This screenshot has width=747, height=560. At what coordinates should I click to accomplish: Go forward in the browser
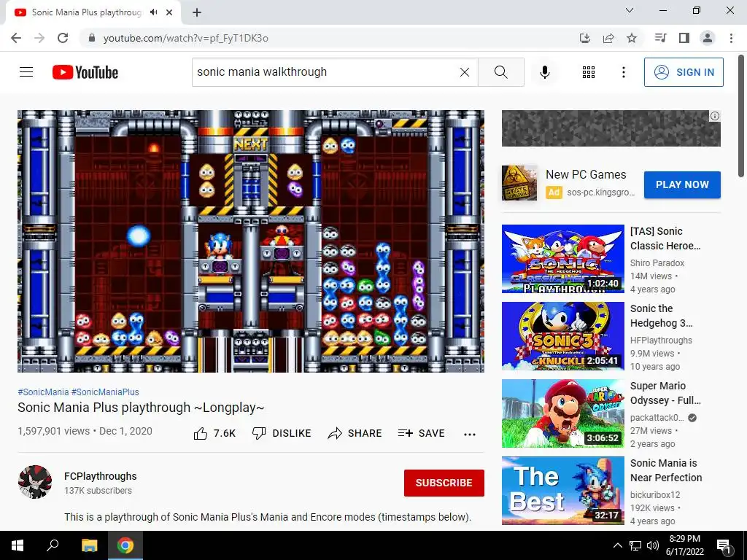[x=39, y=38]
